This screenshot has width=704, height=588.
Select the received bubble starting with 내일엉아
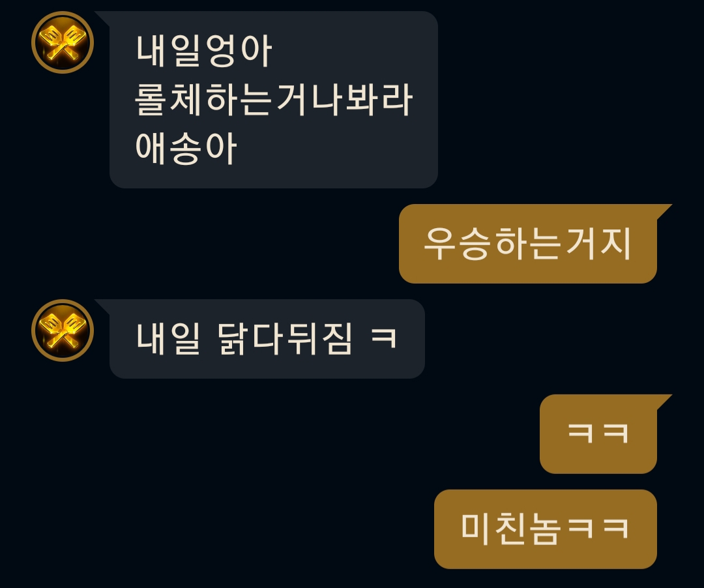click(273, 100)
